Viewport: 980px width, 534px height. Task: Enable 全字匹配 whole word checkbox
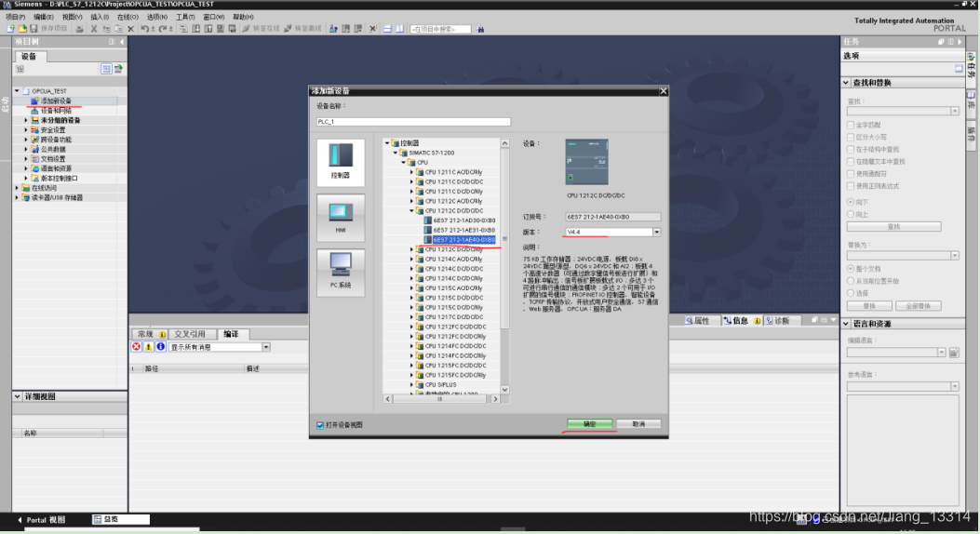pyautogui.click(x=851, y=125)
